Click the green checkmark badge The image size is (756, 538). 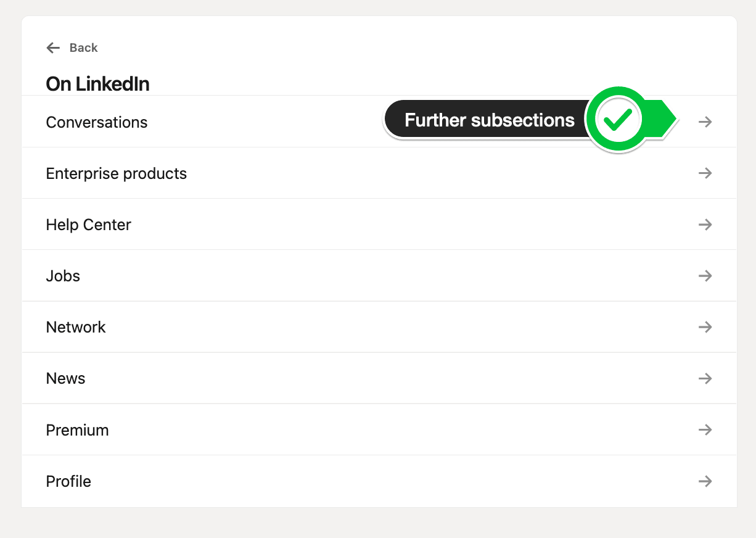click(617, 120)
